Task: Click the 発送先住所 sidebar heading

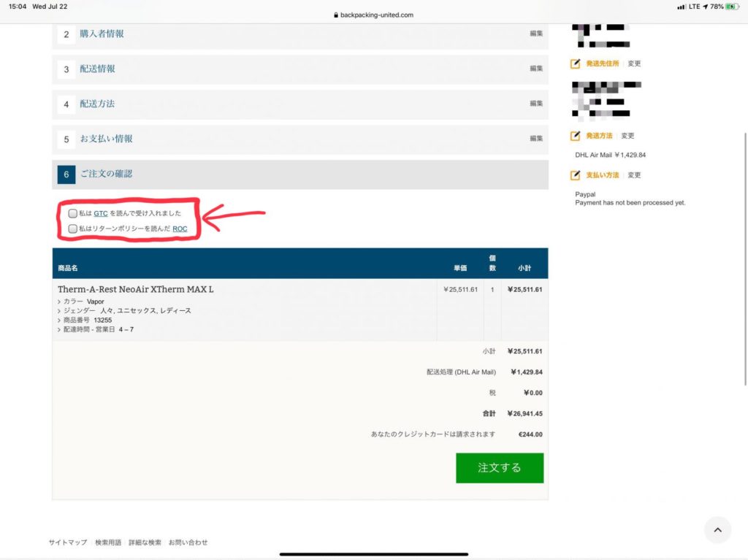Action: pyautogui.click(x=602, y=64)
